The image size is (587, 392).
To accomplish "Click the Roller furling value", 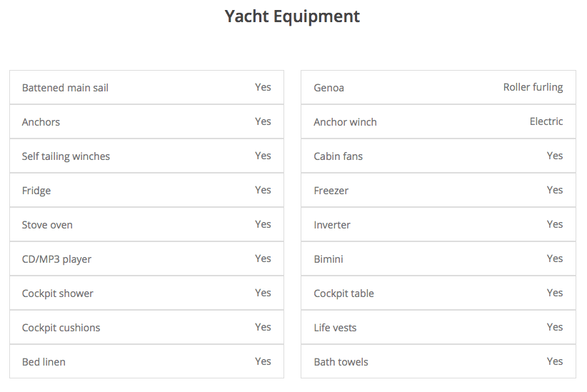I will tap(533, 87).
